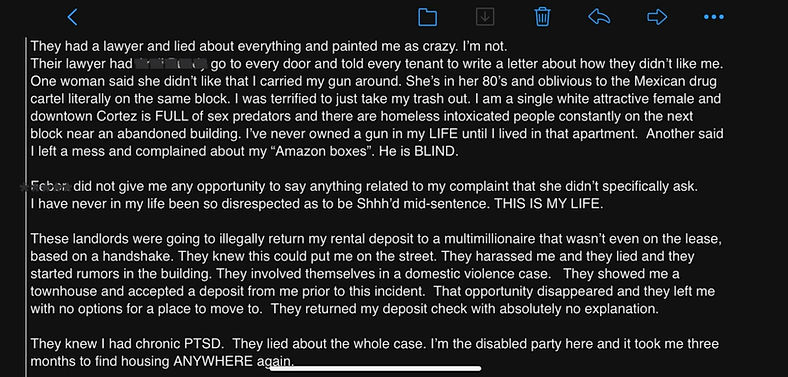
Task: Select the word "ANYWHERE" in the last line
Action: (x=213, y=361)
